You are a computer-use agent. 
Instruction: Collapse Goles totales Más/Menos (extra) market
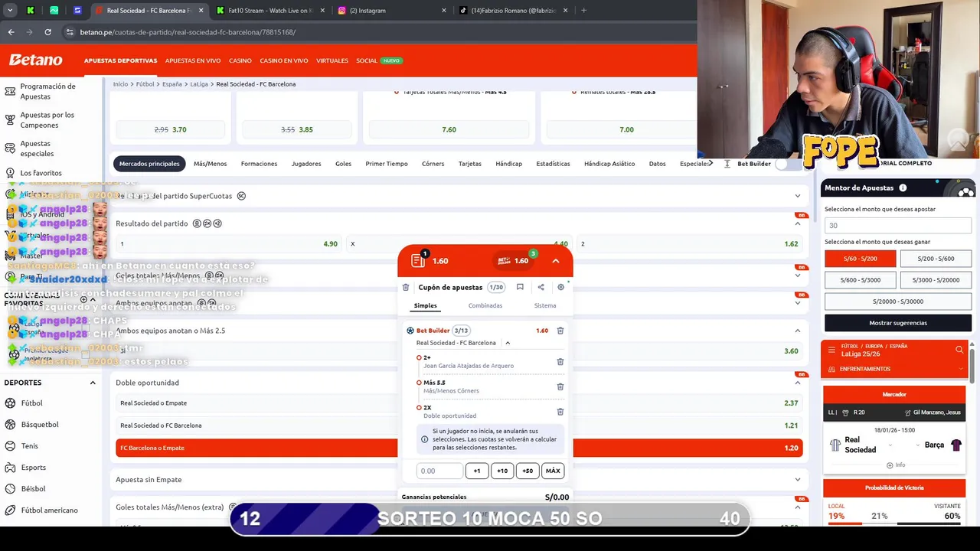coord(797,507)
